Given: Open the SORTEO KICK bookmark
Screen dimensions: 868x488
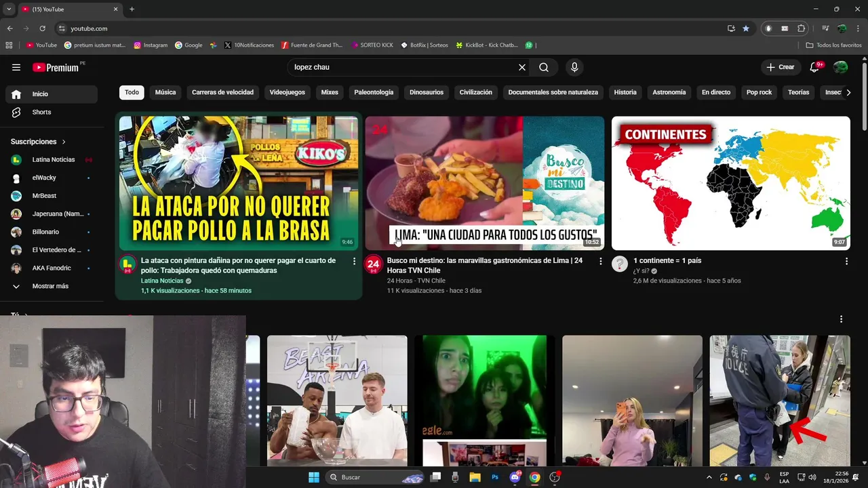Looking at the screenshot, I should point(372,45).
